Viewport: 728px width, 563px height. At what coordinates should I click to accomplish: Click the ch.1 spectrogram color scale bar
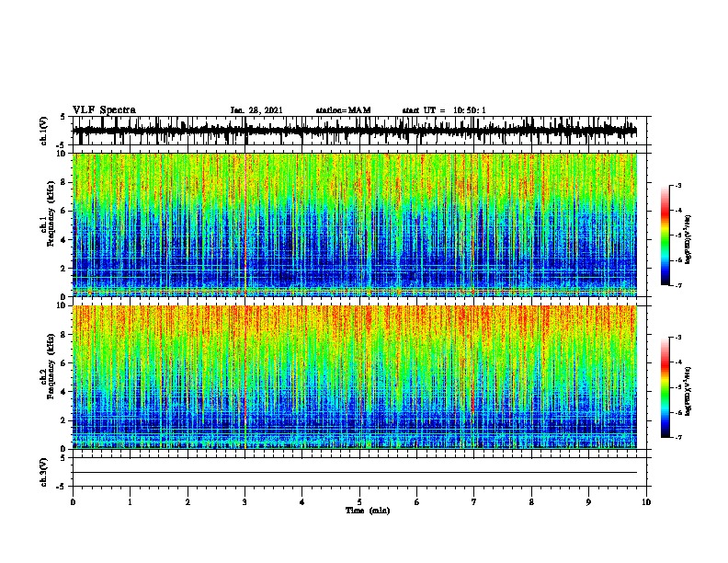click(x=665, y=236)
